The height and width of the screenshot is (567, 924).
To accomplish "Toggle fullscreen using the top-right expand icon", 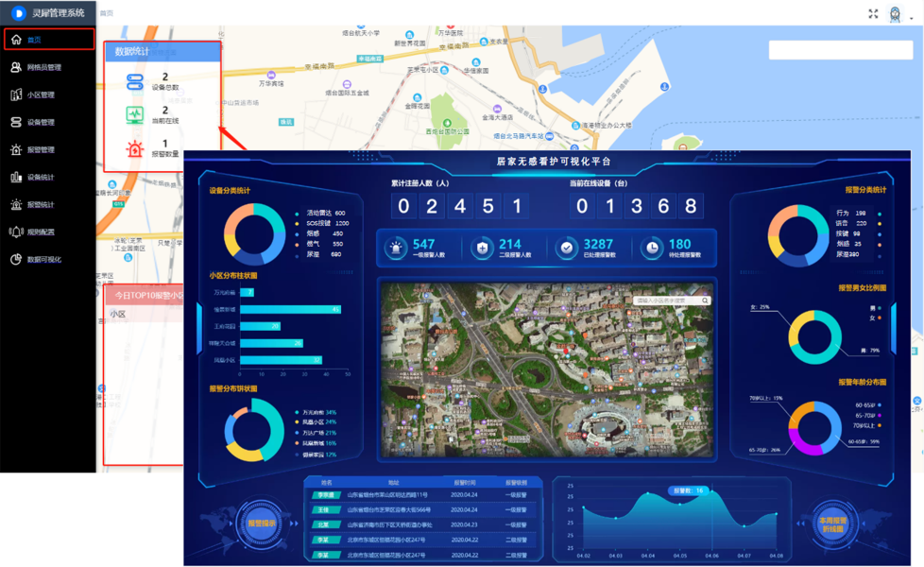I will [873, 14].
